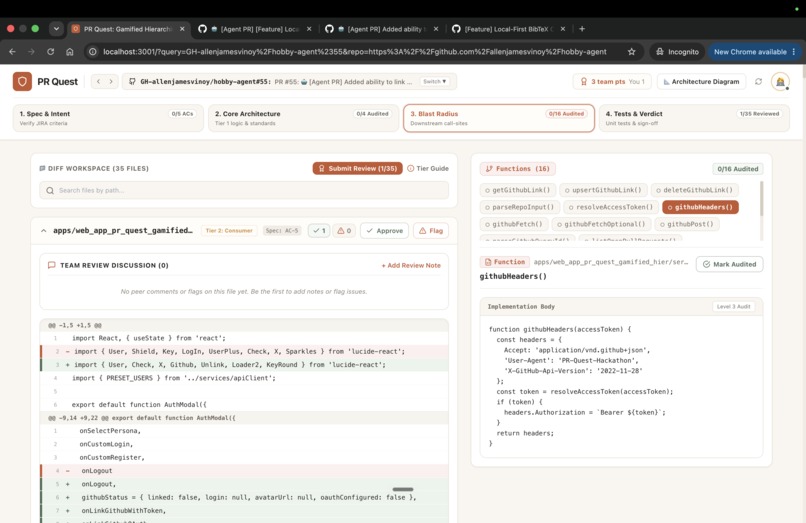Click the Diff Workspace (35 Files) heading
Screen dimensions: 806x523
[x=94, y=168]
